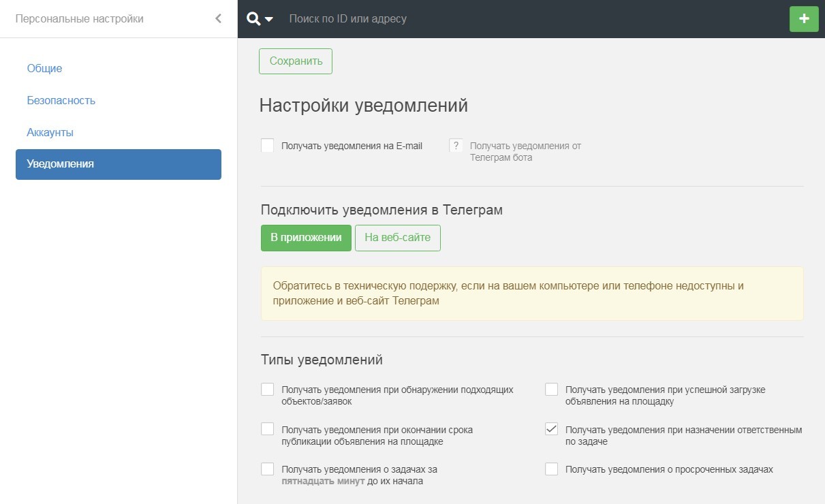Select В приложении for Telegram connection
The height and width of the screenshot is (504, 825).
click(x=305, y=238)
